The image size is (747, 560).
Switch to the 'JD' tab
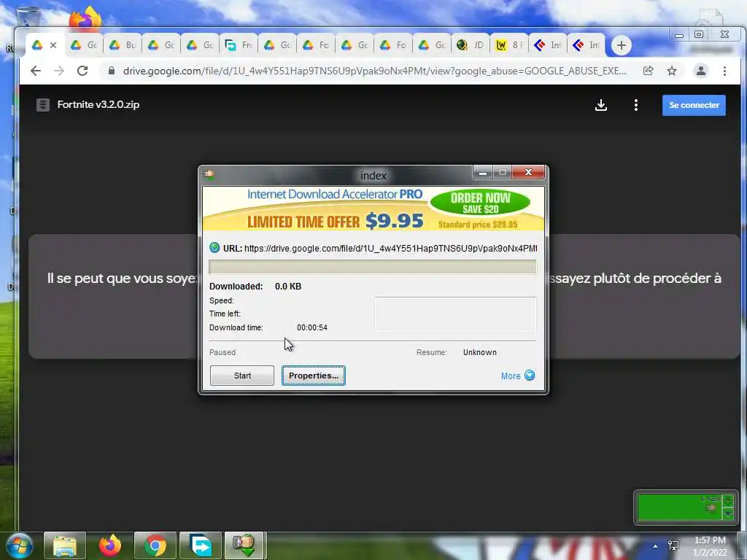[x=470, y=45]
